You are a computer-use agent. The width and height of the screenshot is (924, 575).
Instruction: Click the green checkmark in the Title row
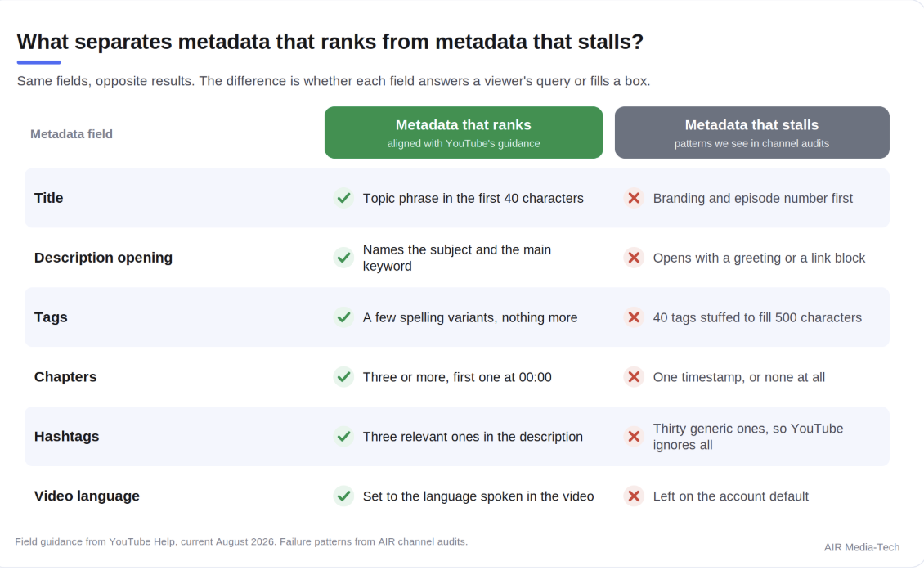click(x=343, y=198)
